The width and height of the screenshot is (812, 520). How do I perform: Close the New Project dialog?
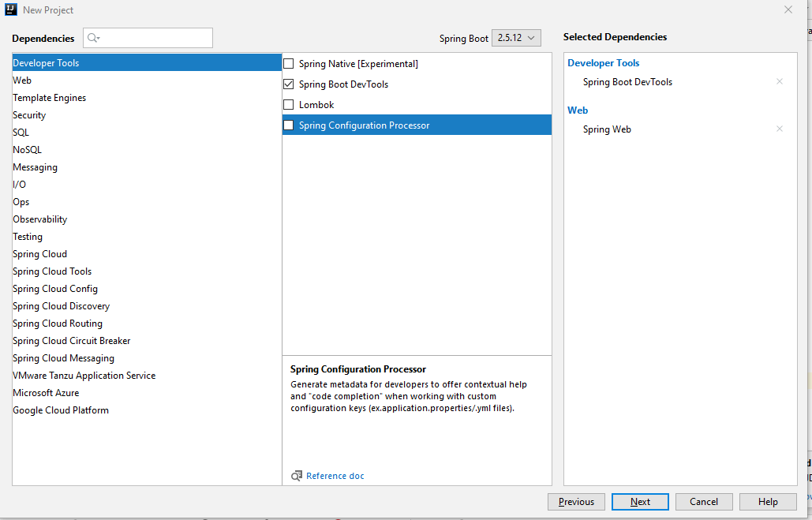(788, 9)
